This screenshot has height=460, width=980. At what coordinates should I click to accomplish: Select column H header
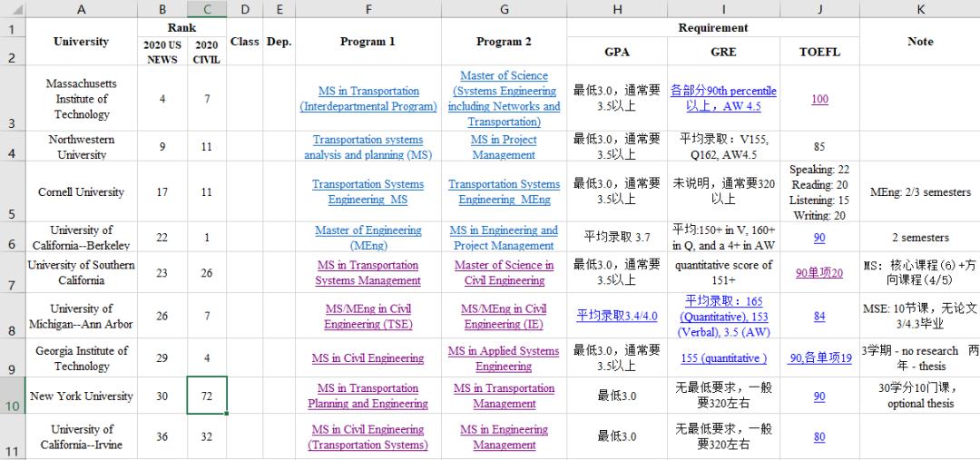(x=617, y=9)
